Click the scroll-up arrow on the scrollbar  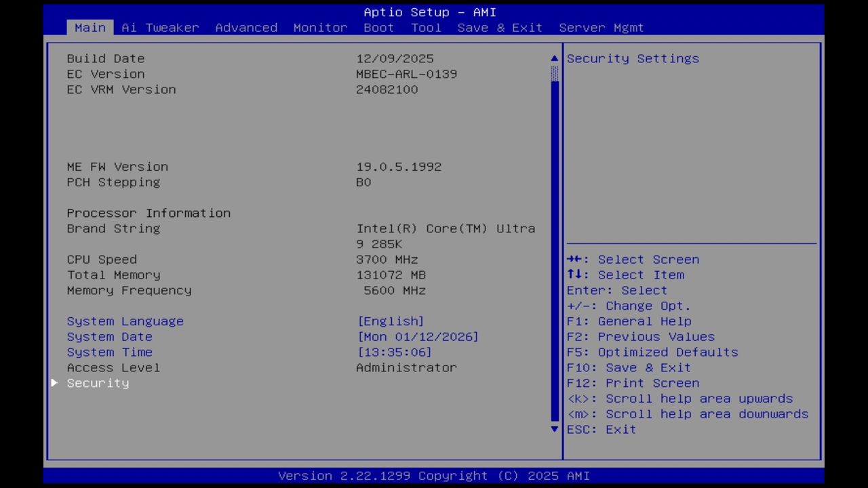pos(554,58)
